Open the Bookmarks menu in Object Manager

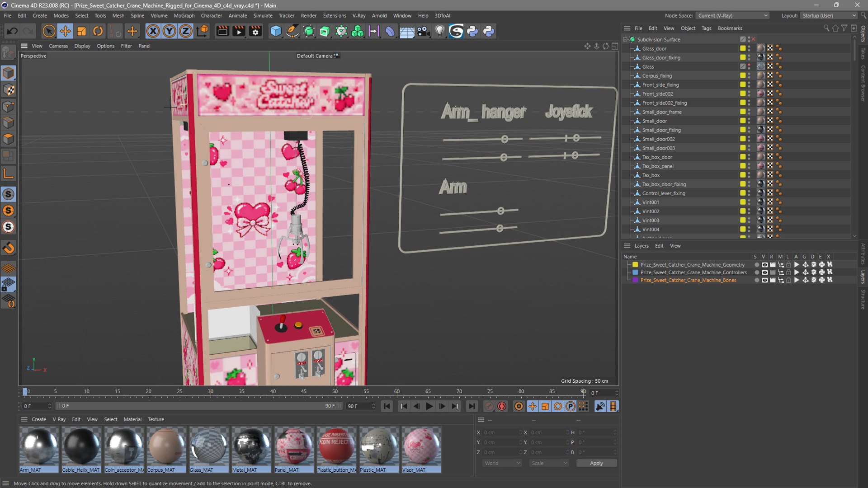point(730,28)
